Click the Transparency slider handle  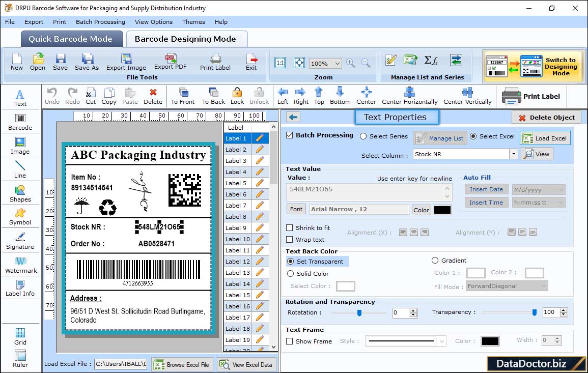535,312
